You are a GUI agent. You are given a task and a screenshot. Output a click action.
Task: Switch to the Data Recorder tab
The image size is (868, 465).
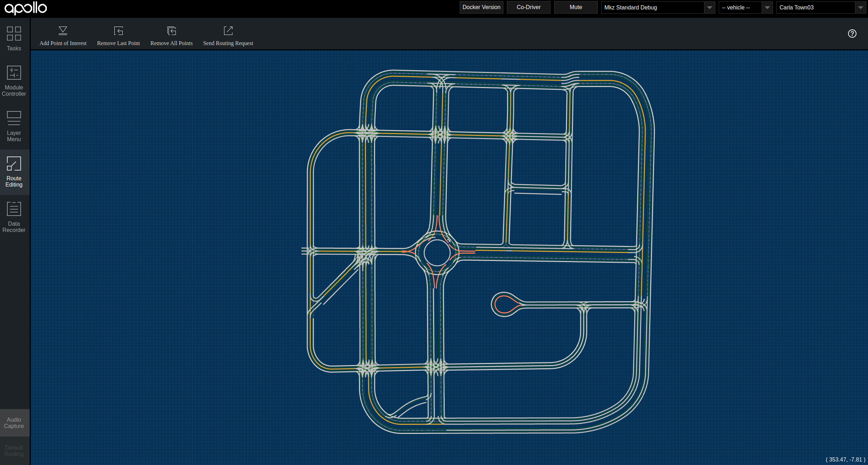tap(14, 217)
